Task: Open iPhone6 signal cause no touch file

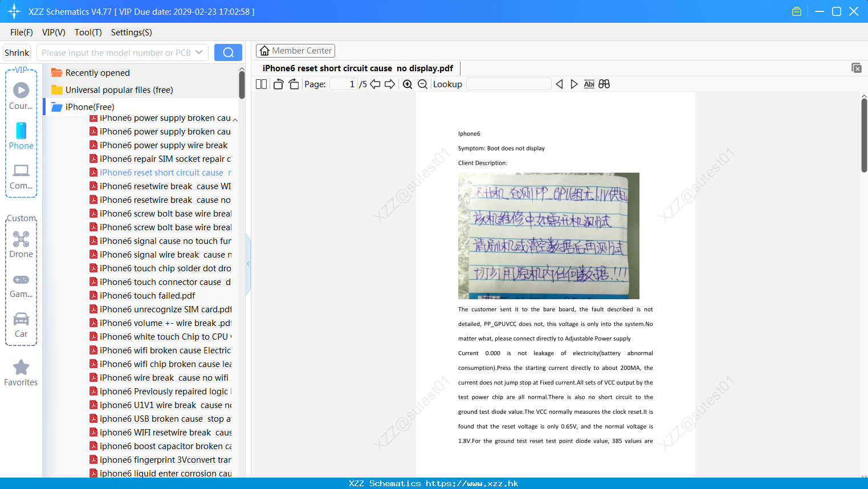Action: pos(160,241)
